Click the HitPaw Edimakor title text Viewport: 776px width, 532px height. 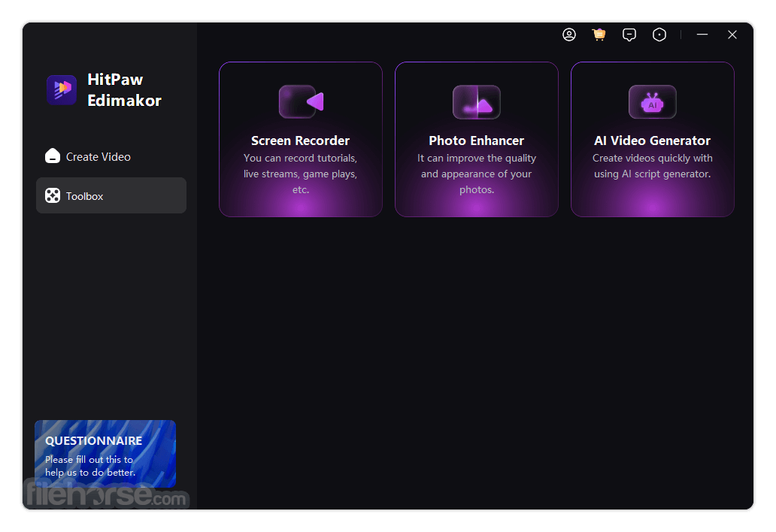124,90
